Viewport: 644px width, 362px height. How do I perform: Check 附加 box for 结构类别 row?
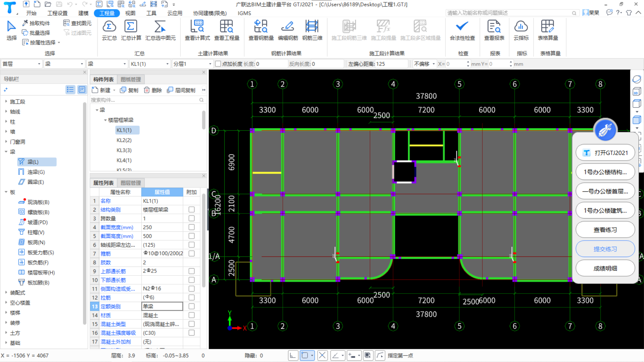[x=192, y=209]
